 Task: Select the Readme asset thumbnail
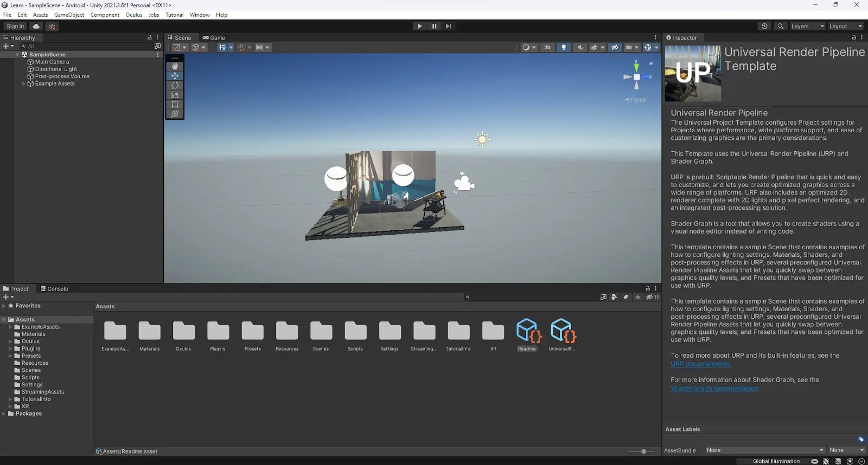[x=528, y=331]
